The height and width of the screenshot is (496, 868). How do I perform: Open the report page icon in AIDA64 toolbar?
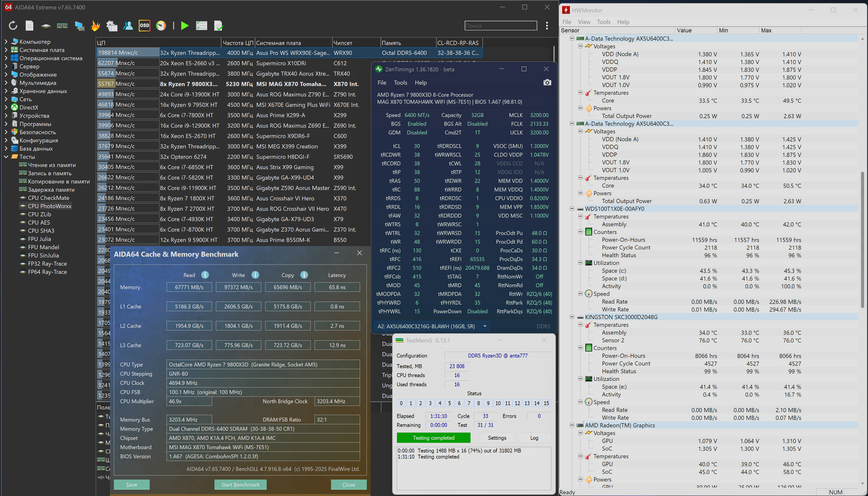click(x=30, y=26)
